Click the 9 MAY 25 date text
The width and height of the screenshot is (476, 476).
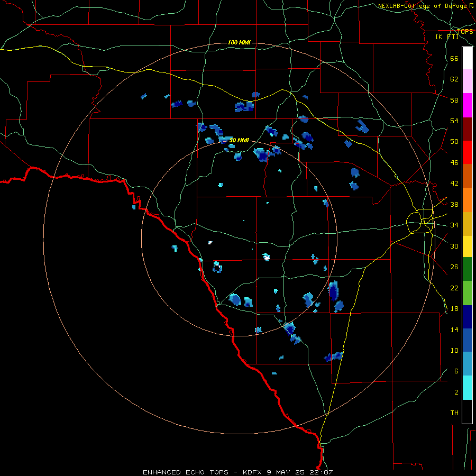286,472
